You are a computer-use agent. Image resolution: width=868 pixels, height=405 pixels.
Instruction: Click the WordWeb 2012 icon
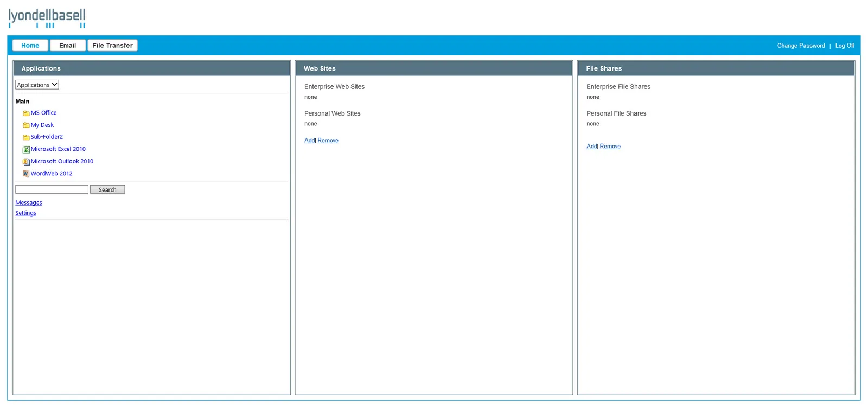coord(26,174)
